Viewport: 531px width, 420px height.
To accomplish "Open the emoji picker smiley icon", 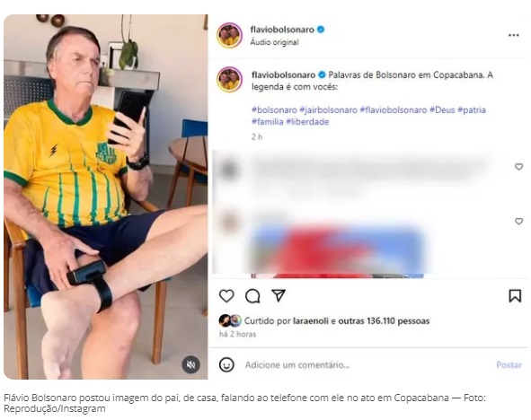I will tap(226, 364).
